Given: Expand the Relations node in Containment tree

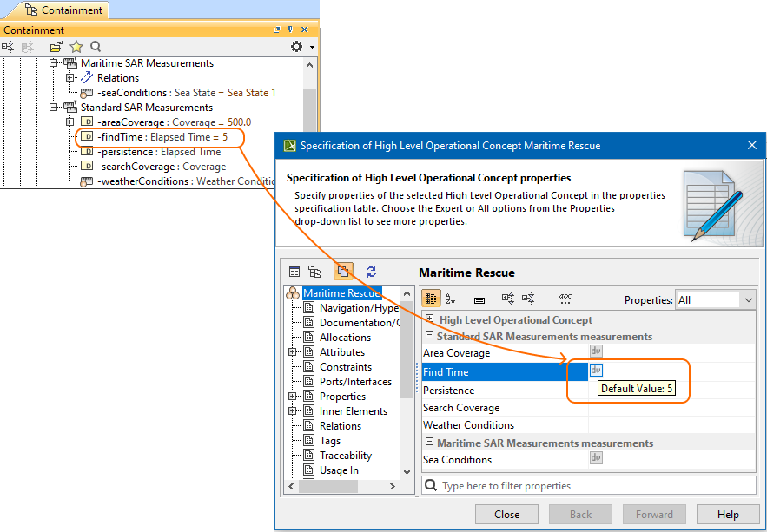Looking at the screenshot, I should tap(70, 78).
